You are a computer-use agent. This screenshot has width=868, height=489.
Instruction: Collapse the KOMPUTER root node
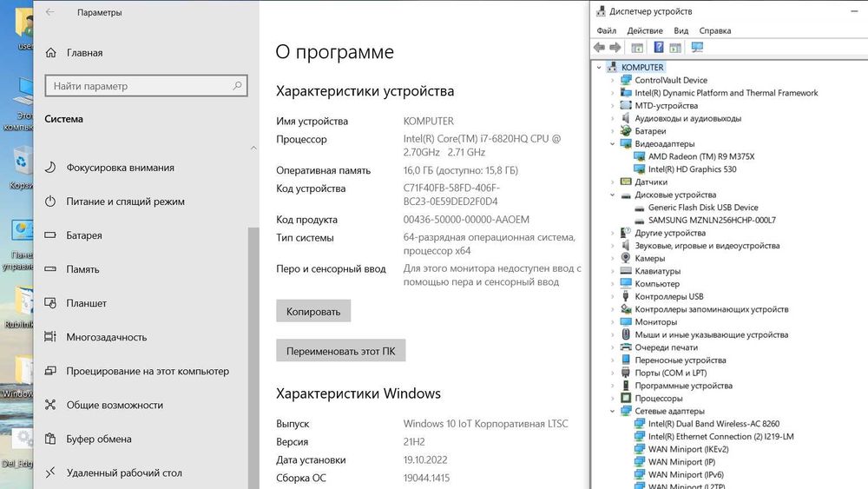[599, 68]
